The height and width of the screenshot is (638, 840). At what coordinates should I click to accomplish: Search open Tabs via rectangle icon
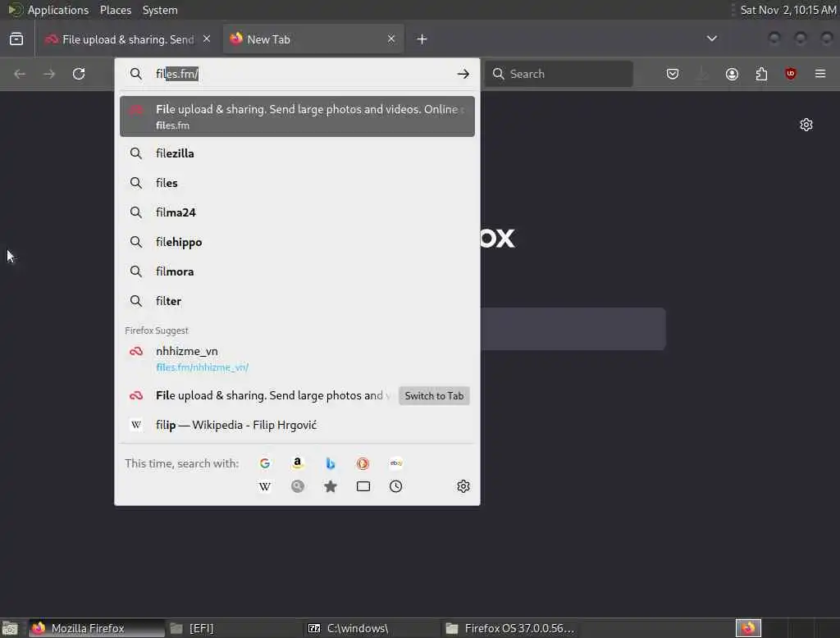pyautogui.click(x=363, y=486)
